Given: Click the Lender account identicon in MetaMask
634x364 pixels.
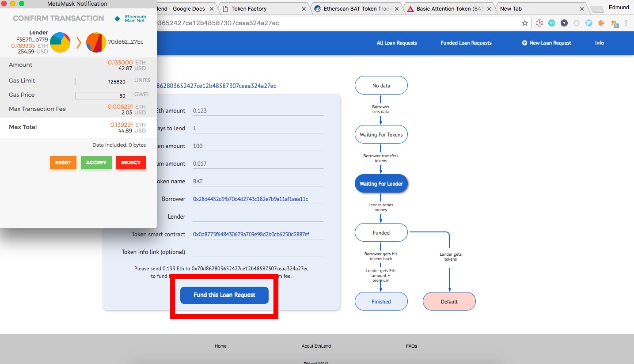Looking at the screenshot, I should [x=60, y=42].
